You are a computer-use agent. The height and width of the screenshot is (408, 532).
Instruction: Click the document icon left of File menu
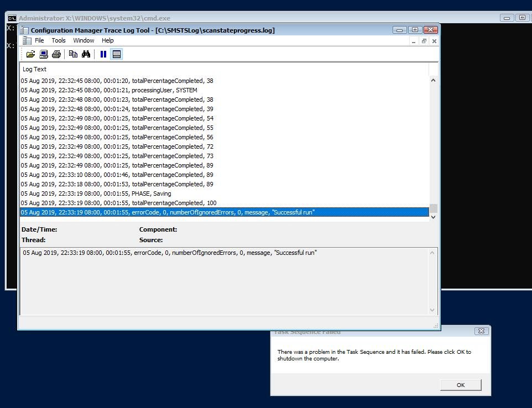click(27, 40)
